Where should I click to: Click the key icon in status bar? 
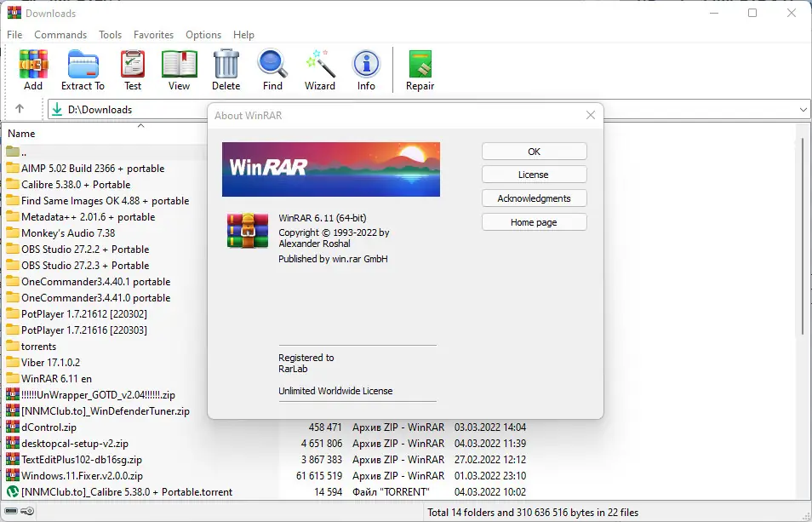click(x=27, y=512)
